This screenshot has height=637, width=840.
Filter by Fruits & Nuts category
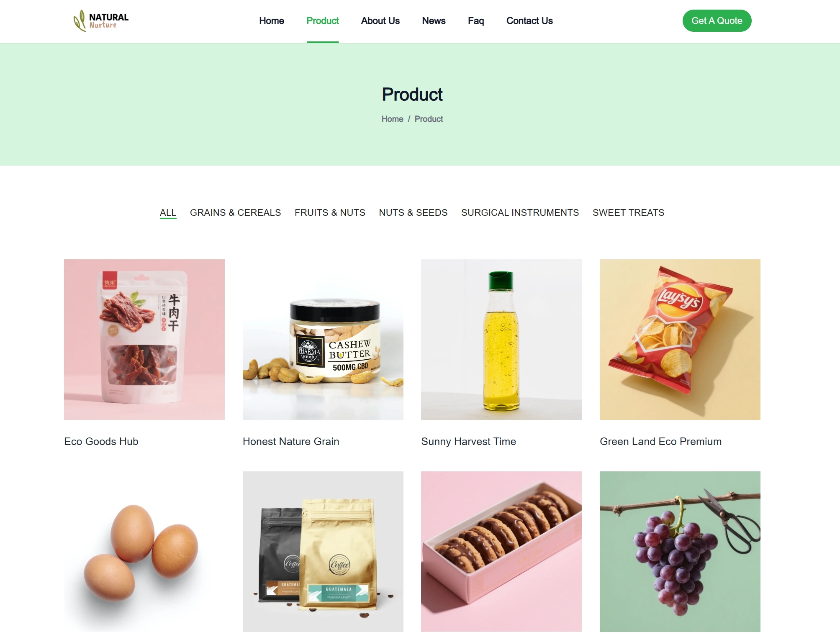click(330, 212)
